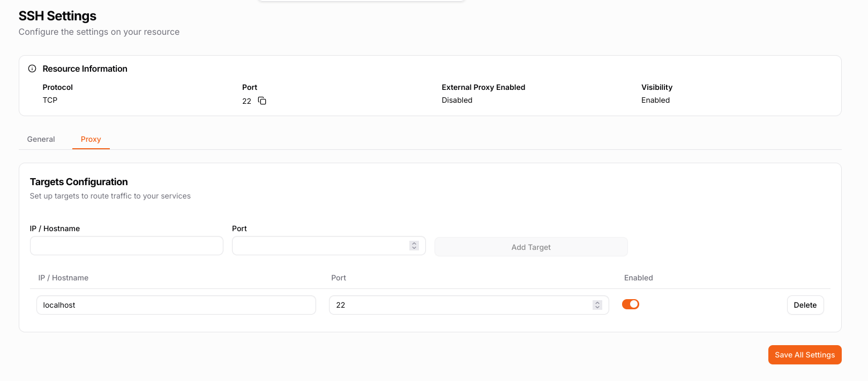The image size is (868, 381).
Task: Edit the localhost hostname field
Action: [176, 305]
